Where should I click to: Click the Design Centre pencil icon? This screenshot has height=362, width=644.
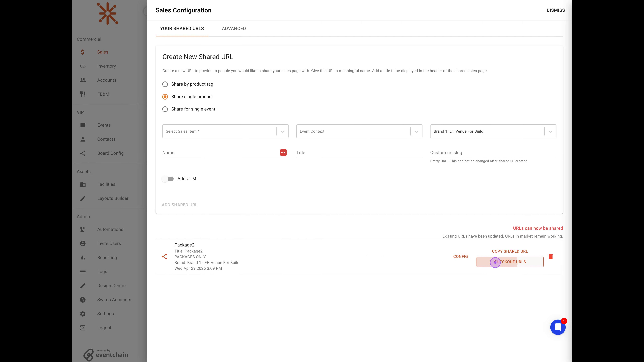point(83,286)
